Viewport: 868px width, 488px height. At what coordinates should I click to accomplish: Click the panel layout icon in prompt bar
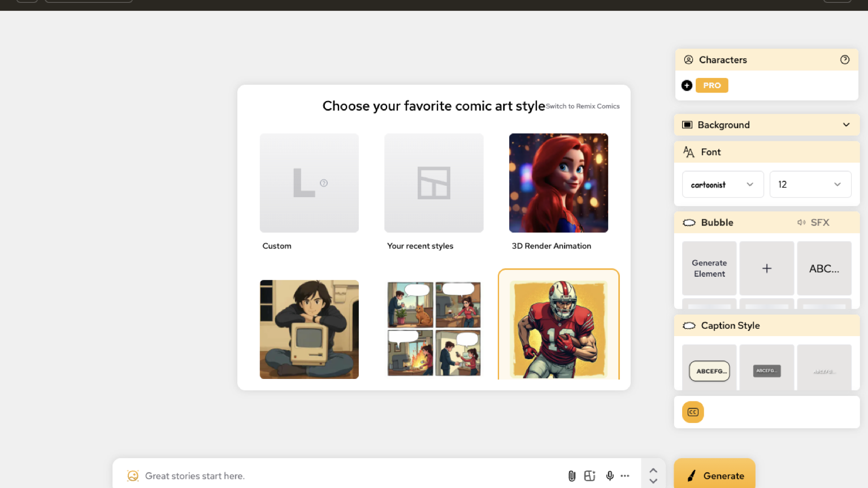point(590,476)
